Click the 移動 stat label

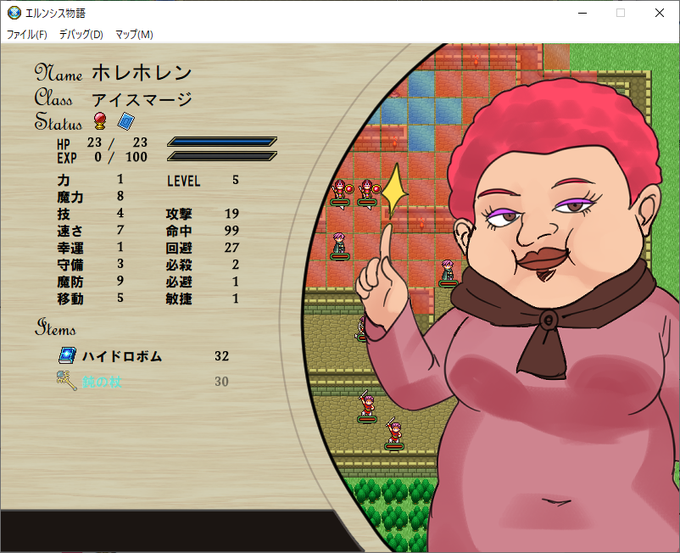tap(70, 299)
